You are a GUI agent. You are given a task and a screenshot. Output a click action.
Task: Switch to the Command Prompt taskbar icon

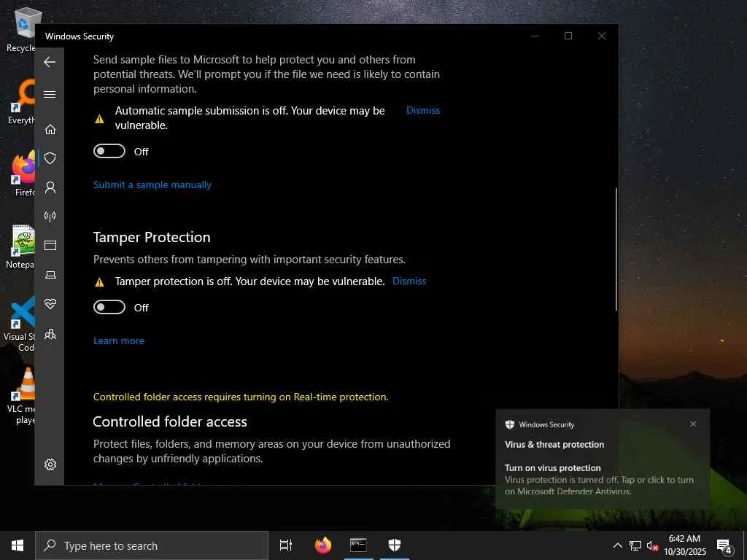pyautogui.click(x=358, y=545)
